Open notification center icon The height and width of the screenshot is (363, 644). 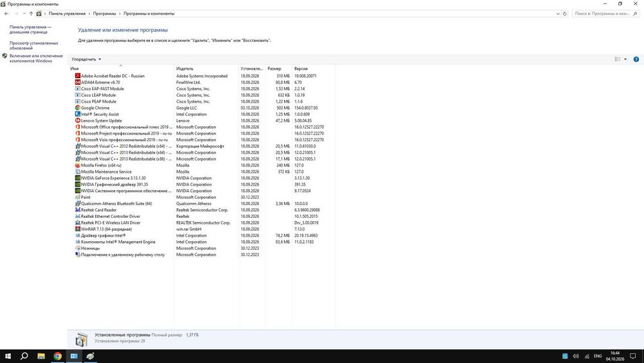(633, 356)
